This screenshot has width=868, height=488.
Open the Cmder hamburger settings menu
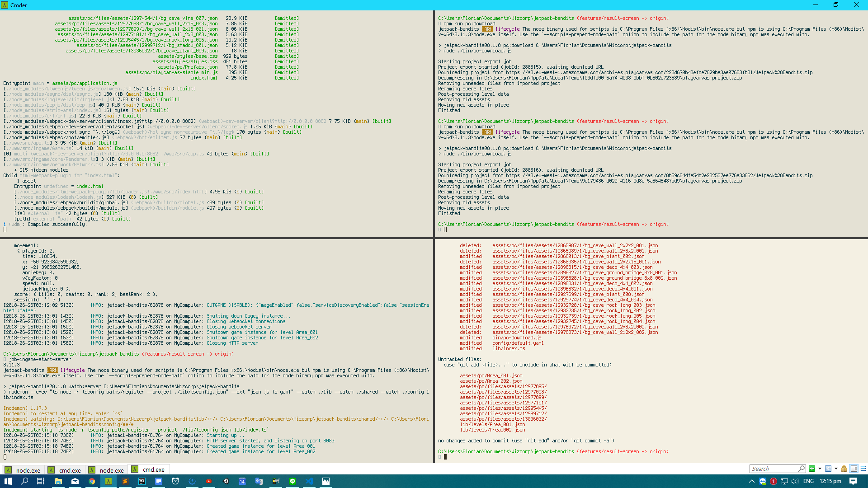tap(863, 469)
